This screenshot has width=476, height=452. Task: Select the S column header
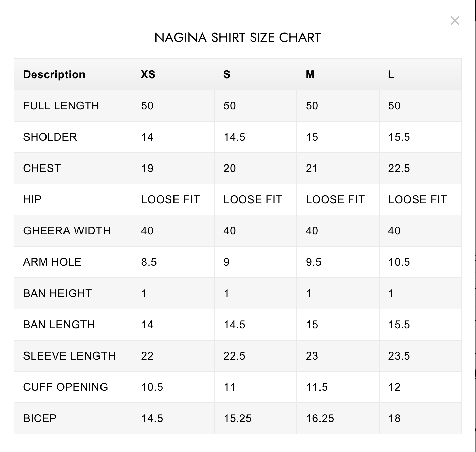pyautogui.click(x=227, y=74)
